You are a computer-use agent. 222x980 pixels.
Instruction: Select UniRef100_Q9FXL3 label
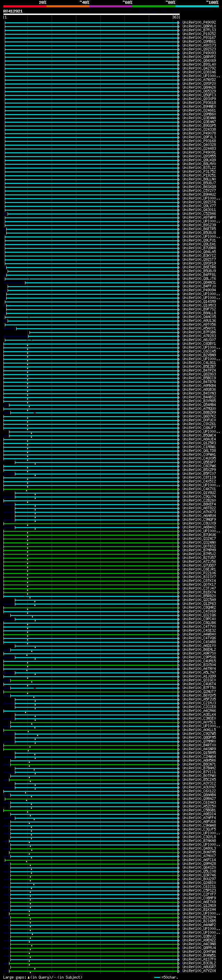pos(199,137)
